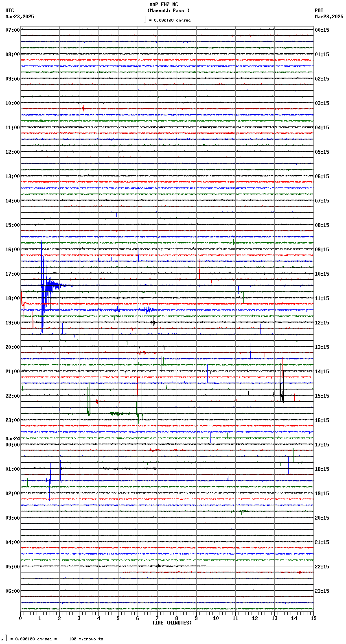Click the '20:15' PDT time label
Image resolution: width=346 pixels, height=644 pixels.
[322, 518]
